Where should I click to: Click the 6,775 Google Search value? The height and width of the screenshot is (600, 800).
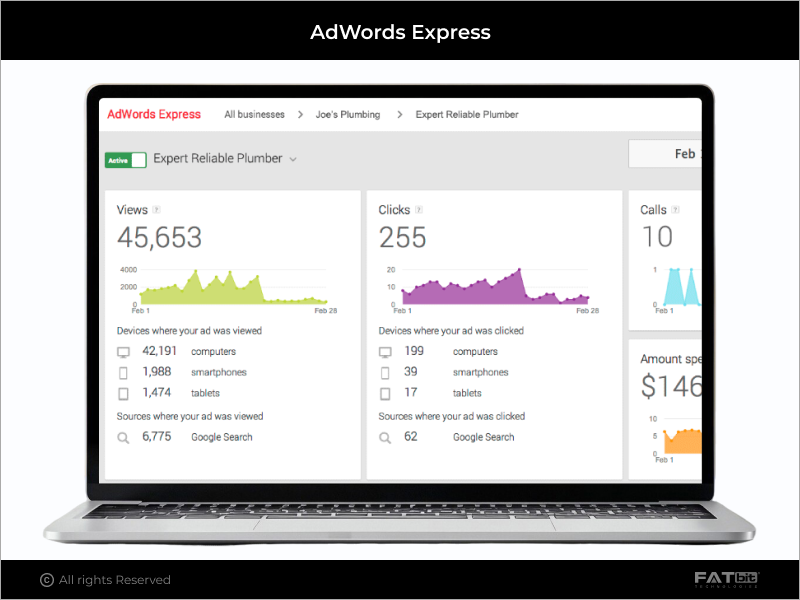click(x=157, y=437)
